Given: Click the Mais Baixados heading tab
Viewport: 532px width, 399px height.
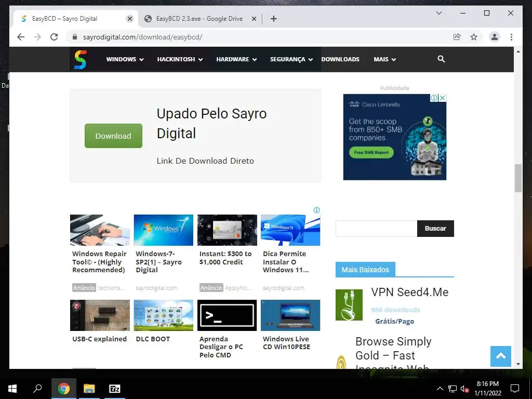Looking at the screenshot, I should (x=365, y=270).
